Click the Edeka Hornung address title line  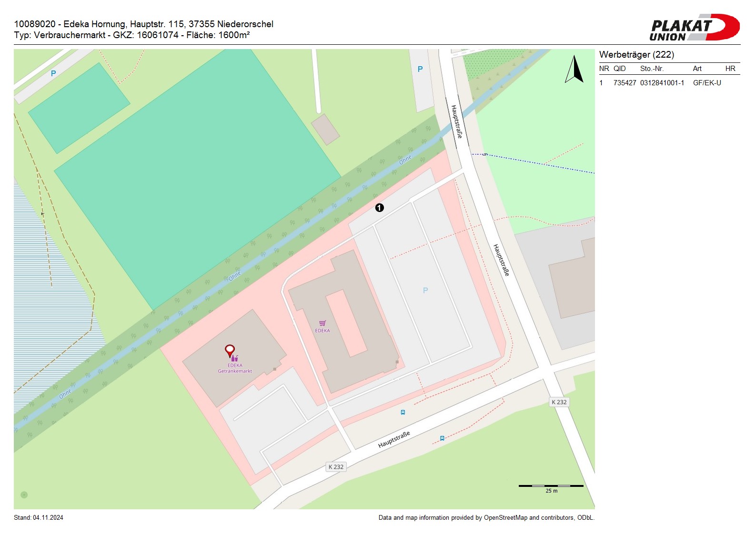(x=143, y=24)
